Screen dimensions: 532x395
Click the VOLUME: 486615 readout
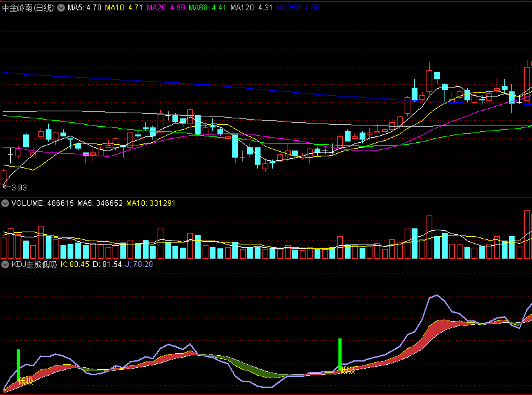click(42, 203)
